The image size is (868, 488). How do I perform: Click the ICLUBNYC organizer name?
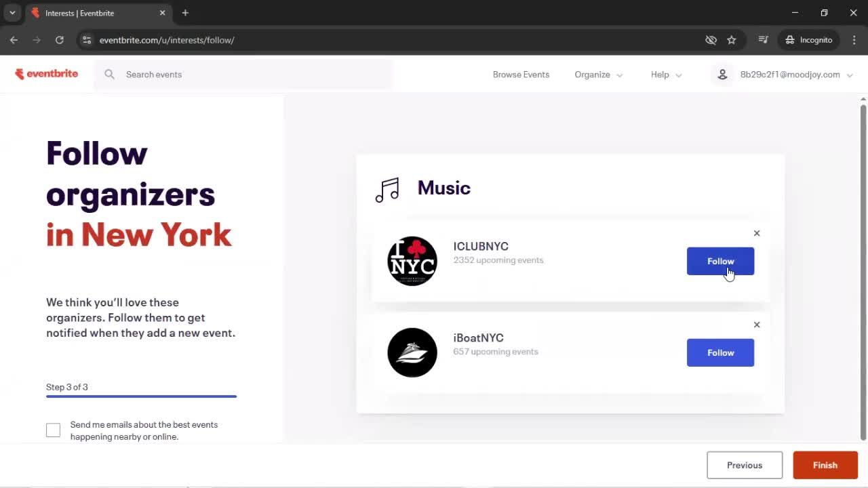pyautogui.click(x=481, y=246)
